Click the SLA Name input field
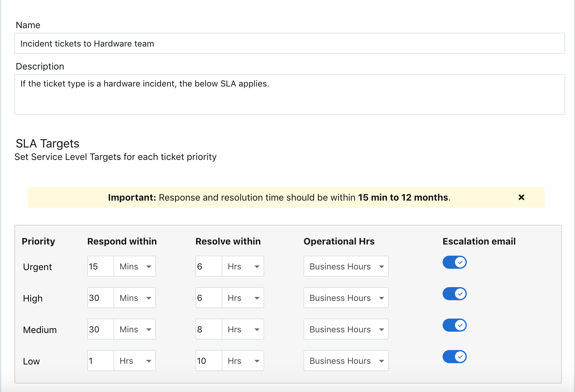This screenshot has height=392, width=575. (x=290, y=43)
